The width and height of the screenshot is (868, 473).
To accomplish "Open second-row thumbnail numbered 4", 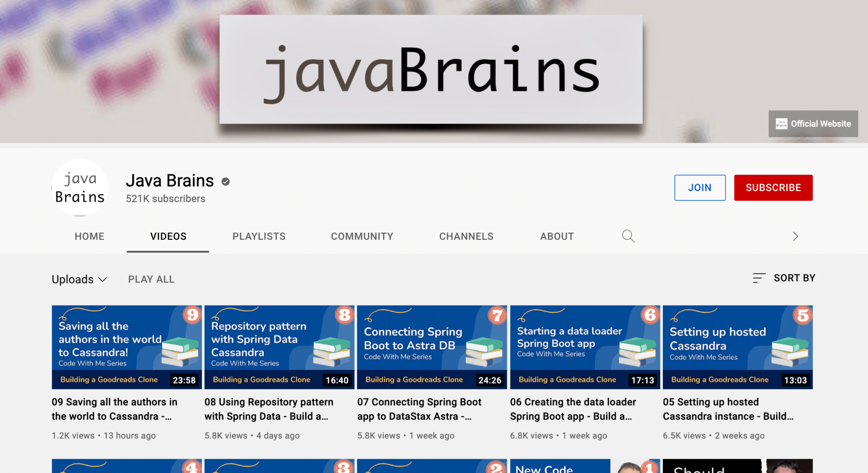I will click(x=127, y=466).
